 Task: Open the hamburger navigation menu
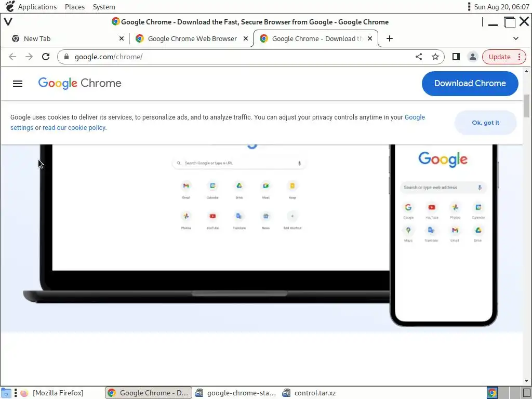pos(18,84)
